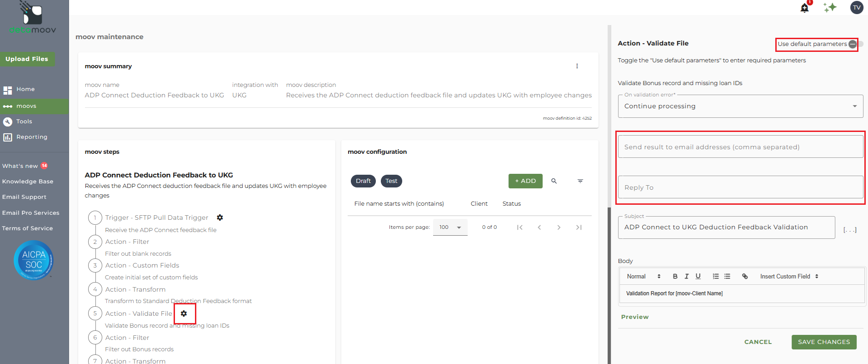Open the filter icon in moov configuration
This screenshot has width=868, height=364.
pos(580,181)
